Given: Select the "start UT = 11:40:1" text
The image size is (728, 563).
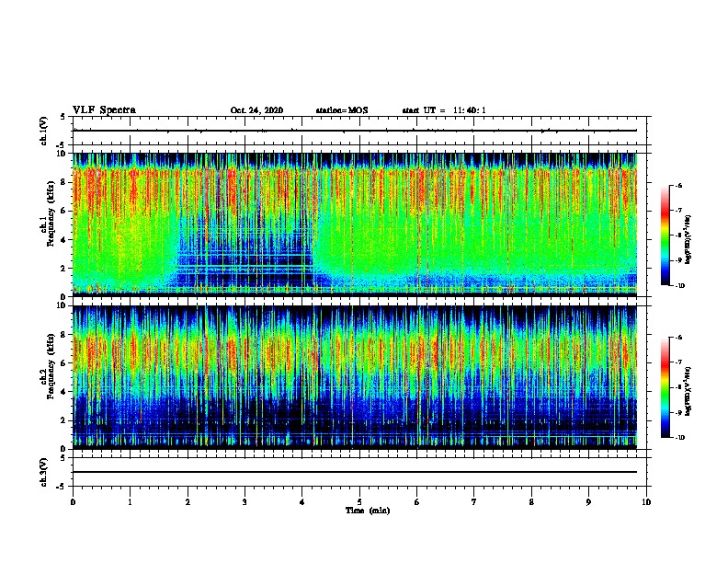Looking at the screenshot, I should coord(444,110).
